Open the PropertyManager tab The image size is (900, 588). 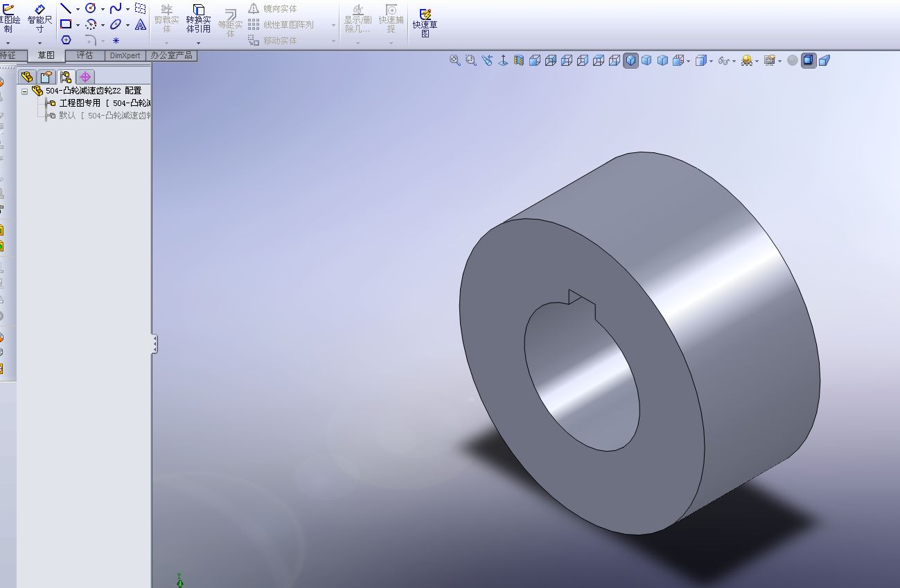[46, 77]
